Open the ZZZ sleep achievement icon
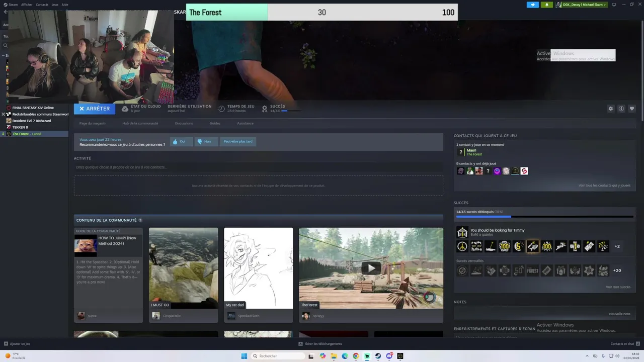Viewport: 644px width, 362px height. point(603,246)
